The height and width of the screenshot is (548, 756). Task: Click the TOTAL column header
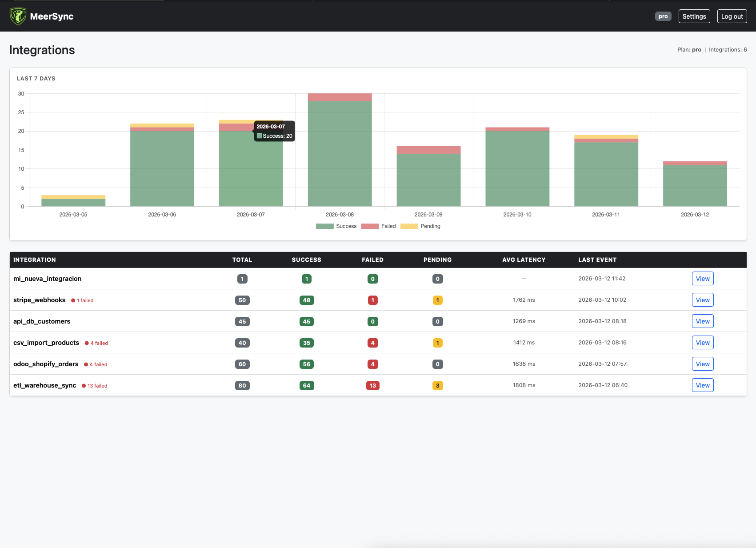pos(242,260)
